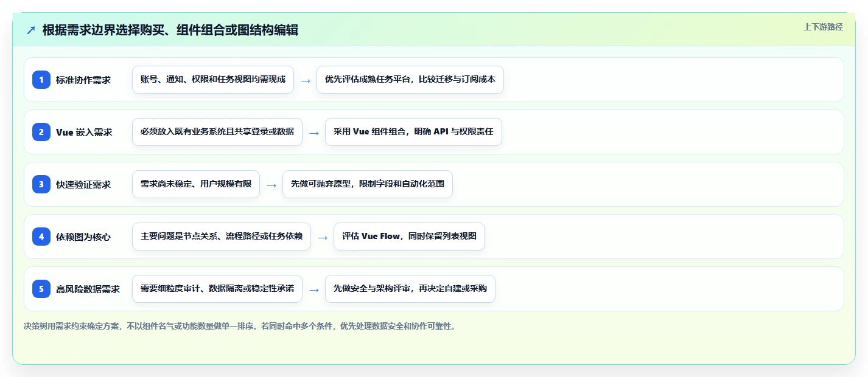Click the result box 先做安全与架构评审，再决定自建或采购

(410, 289)
